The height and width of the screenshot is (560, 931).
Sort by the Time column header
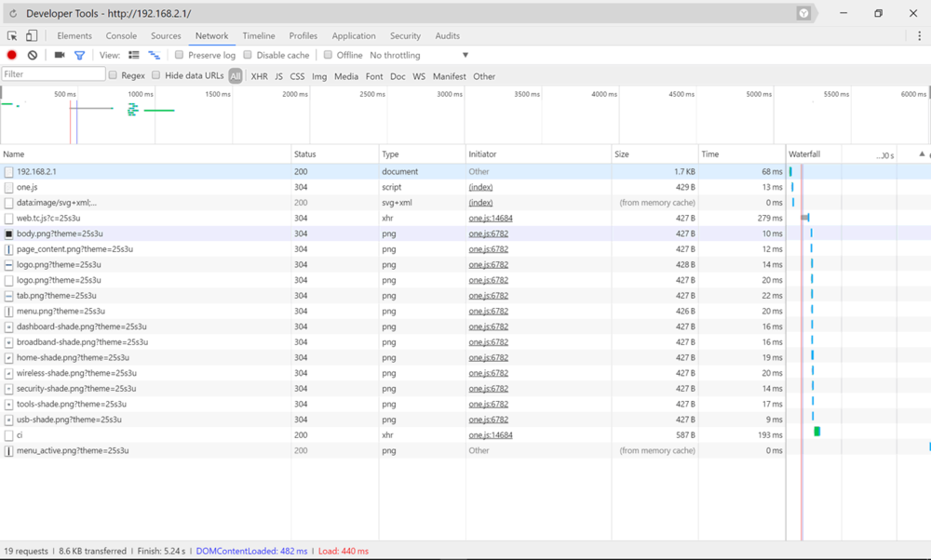coord(742,153)
